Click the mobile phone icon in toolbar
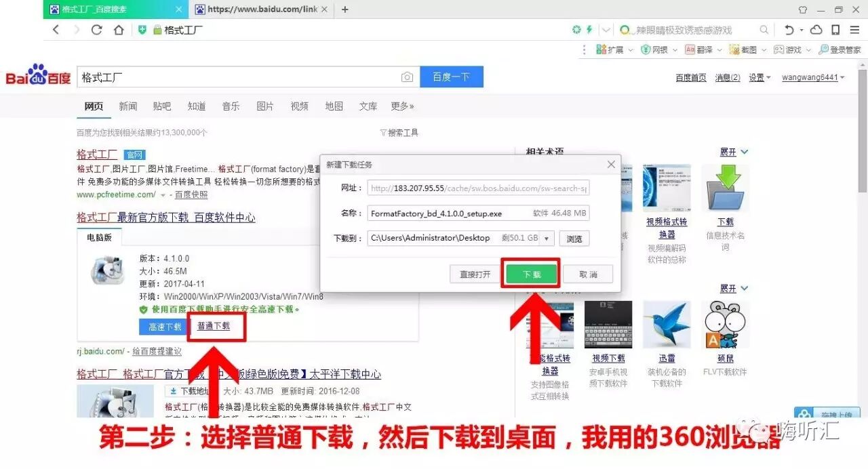This screenshot has height=469, width=868. click(x=835, y=30)
